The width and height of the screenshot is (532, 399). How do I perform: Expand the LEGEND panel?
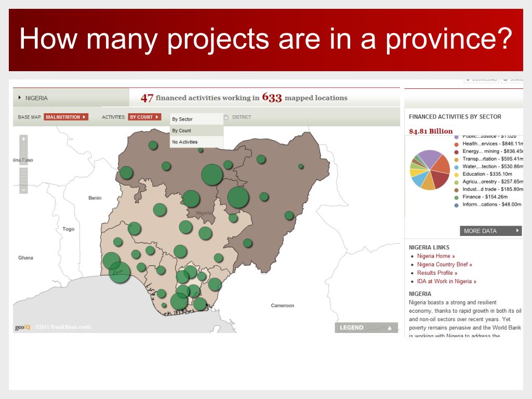point(366,327)
